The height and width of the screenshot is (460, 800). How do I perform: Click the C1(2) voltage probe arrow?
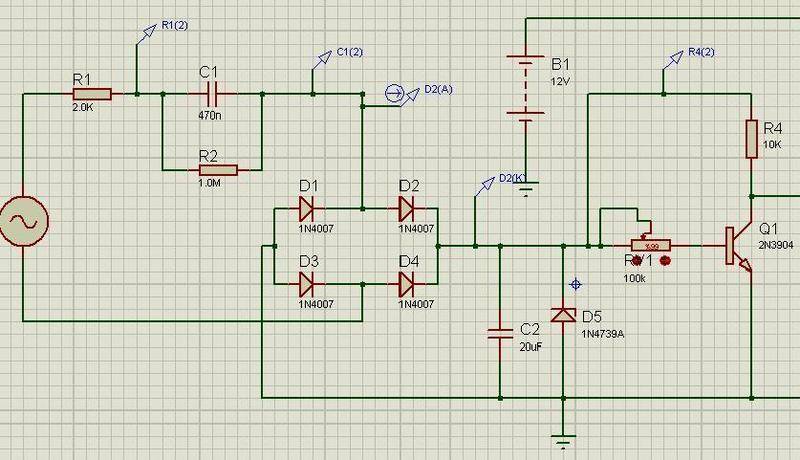pos(324,59)
